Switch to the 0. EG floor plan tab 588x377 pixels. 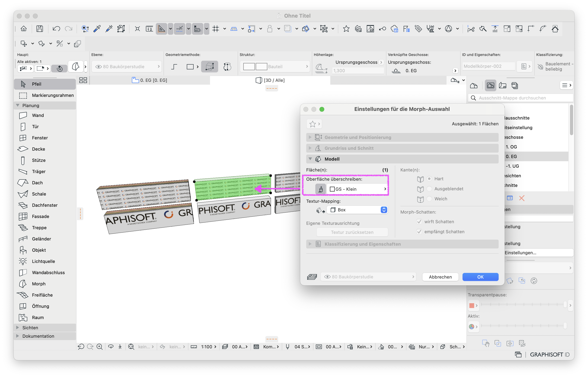pos(150,80)
